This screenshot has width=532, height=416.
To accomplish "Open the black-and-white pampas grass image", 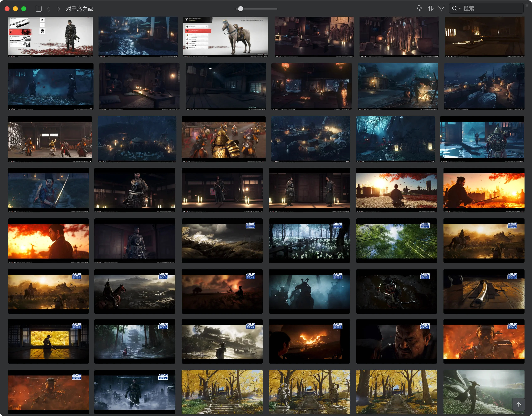I will click(222, 241).
